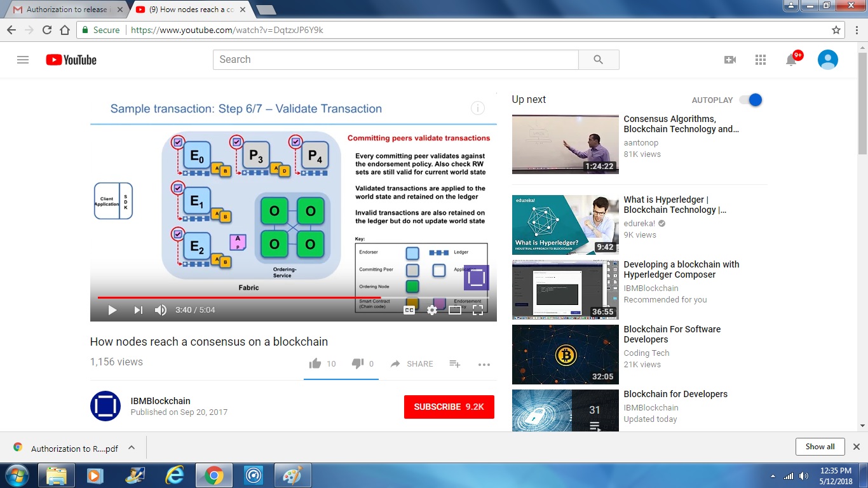Enter full screen mode
This screenshot has height=488, width=868.
pos(478,310)
